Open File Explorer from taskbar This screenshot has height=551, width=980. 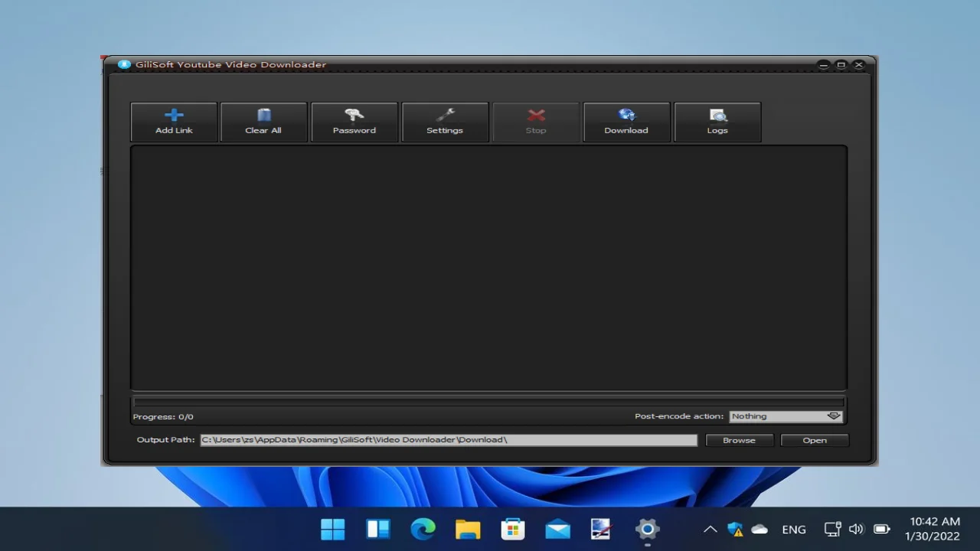[468, 529]
